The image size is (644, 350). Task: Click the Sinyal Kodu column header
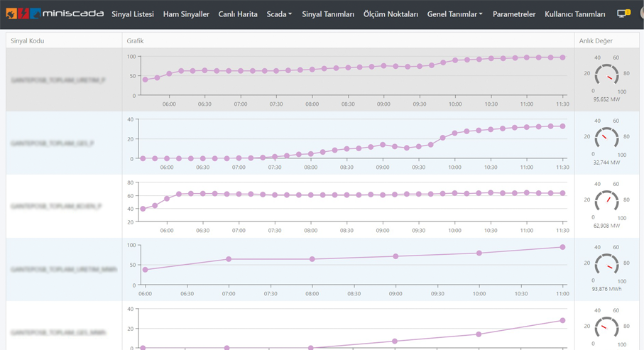tap(28, 41)
